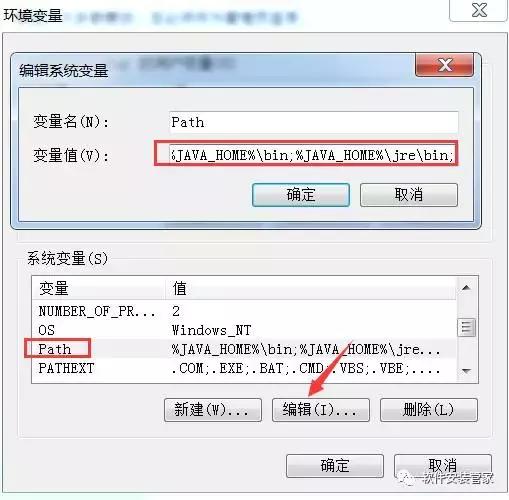
Task: Click the scrollbar thumb in variables list
Action: (x=467, y=328)
